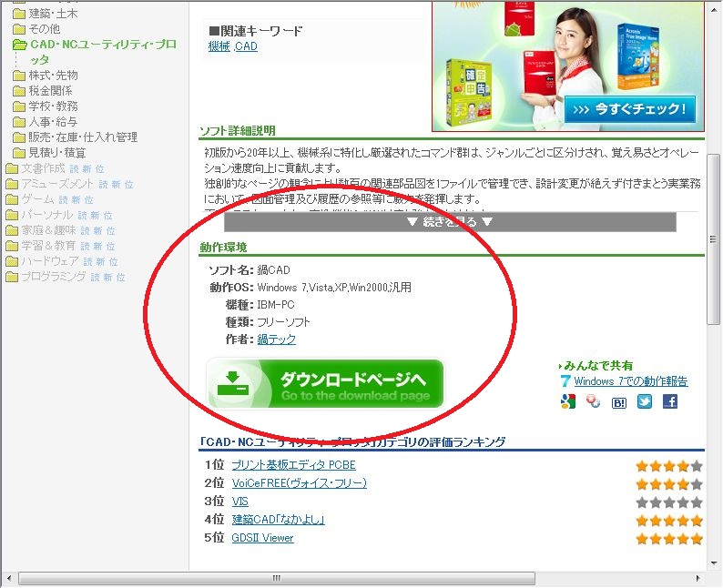Open author link 鍋テック
The image size is (723, 588).
(276, 340)
